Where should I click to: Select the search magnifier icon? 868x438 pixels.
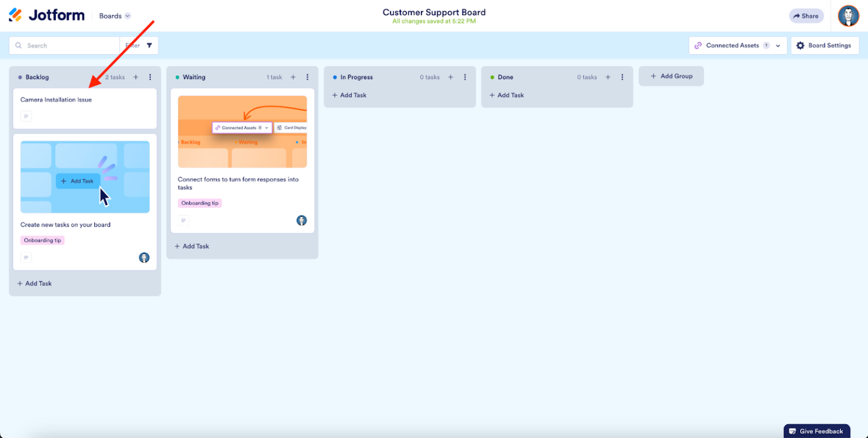click(x=19, y=45)
